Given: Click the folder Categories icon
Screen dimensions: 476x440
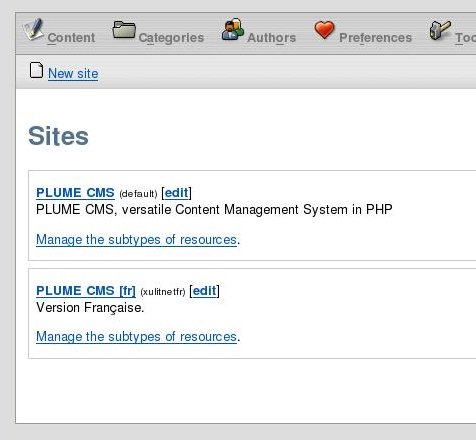Looking at the screenshot, I should pyautogui.click(x=124, y=29).
